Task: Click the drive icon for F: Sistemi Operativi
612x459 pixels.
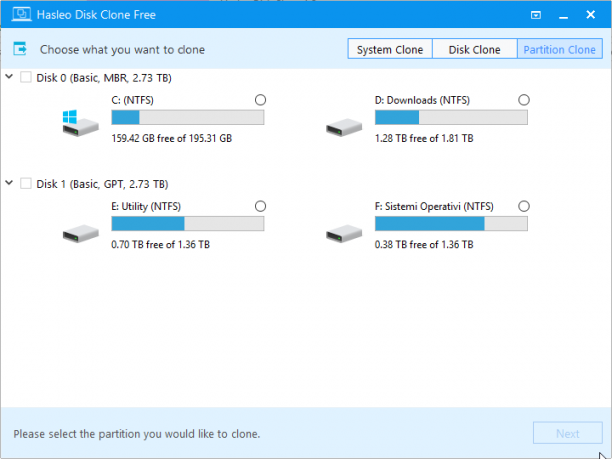Action: pyautogui.click(x=344, y=233)
